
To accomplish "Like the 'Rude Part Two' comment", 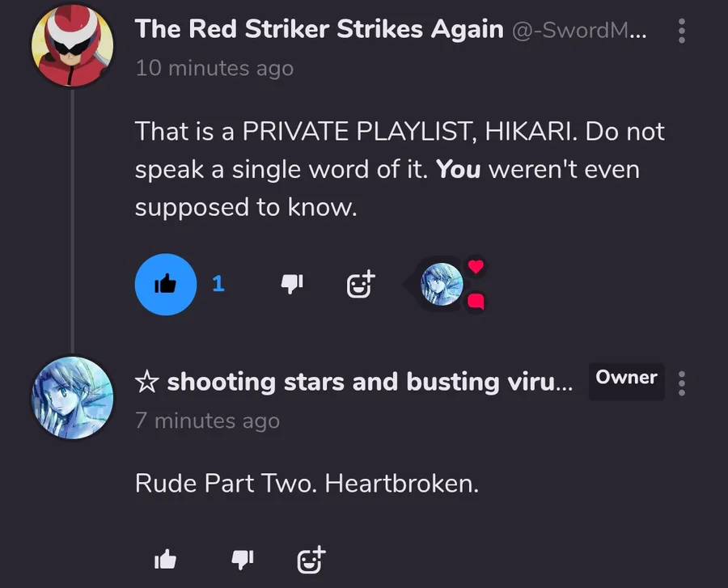I will (165, 559).
